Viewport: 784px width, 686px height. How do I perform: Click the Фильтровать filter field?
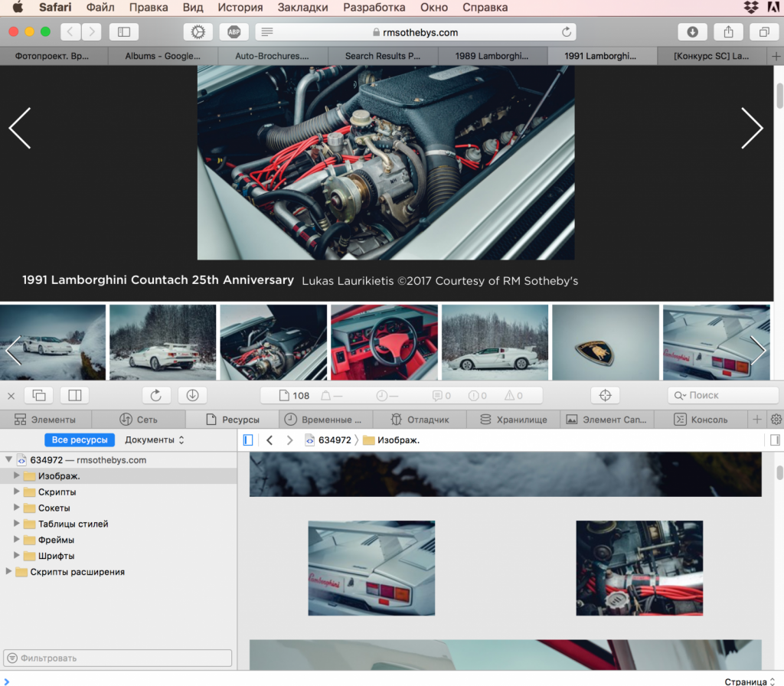click(x=118, y=658)
